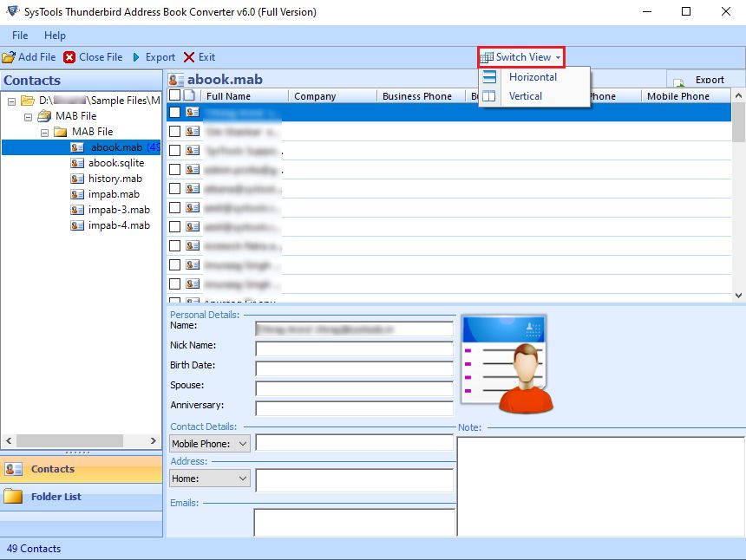This screenshot has height=560, width=746.
Task: Click the Switch View grid icon
Action: [487, 57]
